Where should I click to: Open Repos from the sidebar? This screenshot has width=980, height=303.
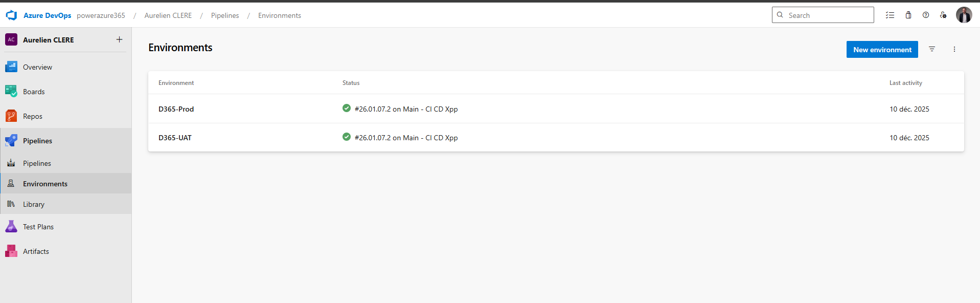[x=65, y=116]
